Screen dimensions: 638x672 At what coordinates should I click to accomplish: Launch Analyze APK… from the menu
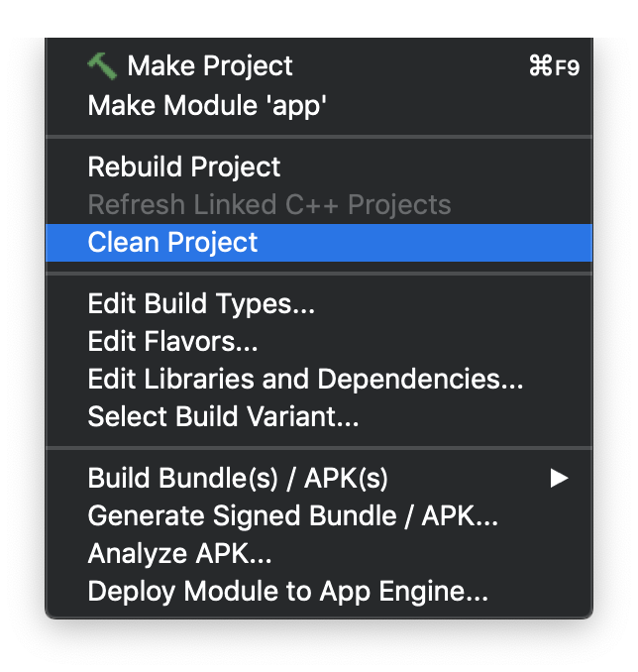pos(319,554)
